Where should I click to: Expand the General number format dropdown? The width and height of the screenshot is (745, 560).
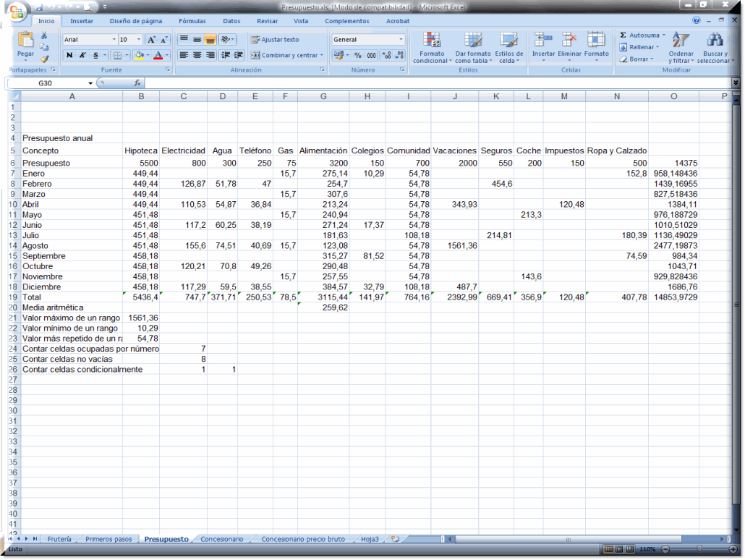coord(401,40)
